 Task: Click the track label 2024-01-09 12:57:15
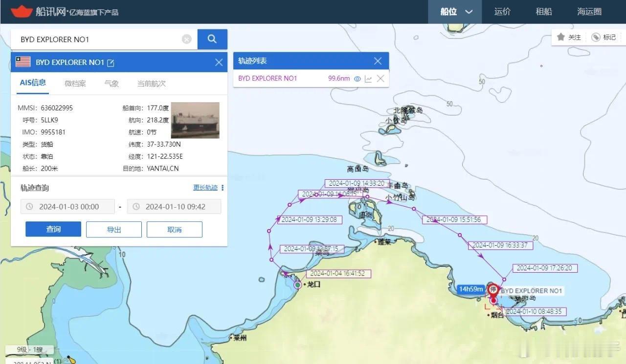(312, 249)
